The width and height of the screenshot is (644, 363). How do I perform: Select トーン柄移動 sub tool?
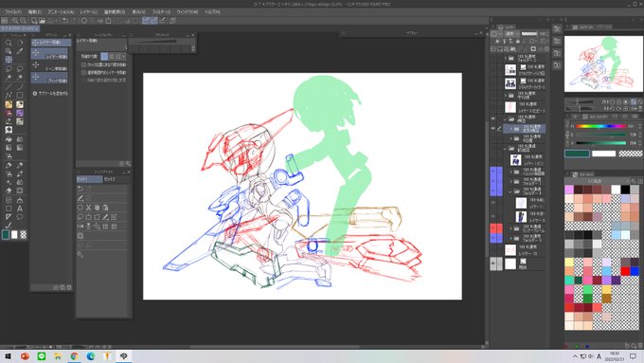[x=49, y=65]
